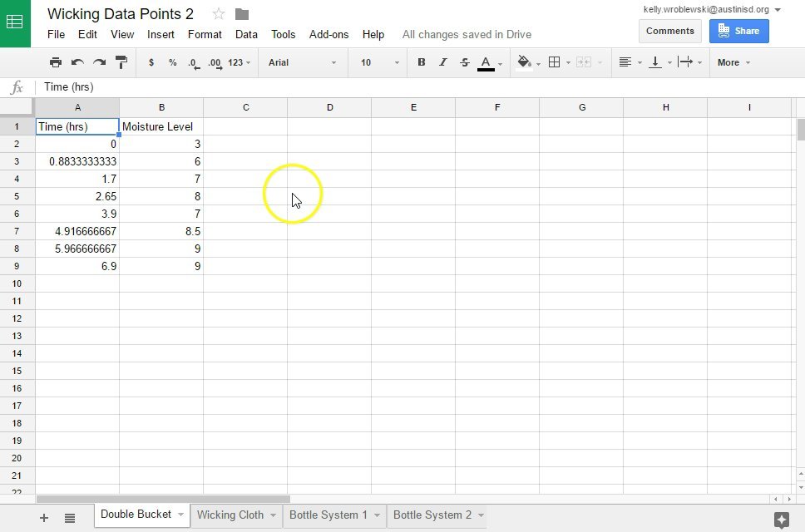The image size is (805, 532).
Task: Open the Text color picker
Action: pyautogui.click(x=486, y=62)
